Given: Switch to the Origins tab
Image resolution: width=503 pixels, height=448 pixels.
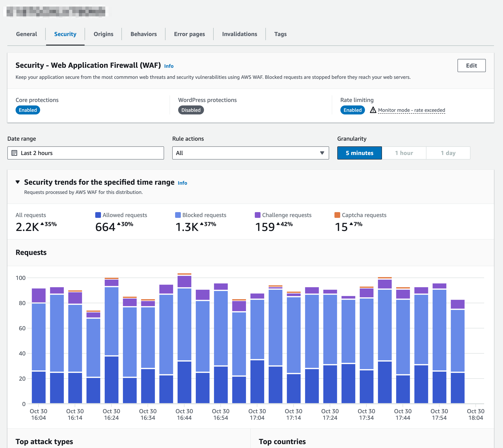Looking at the screenshot, I should (x=103, y=34).
